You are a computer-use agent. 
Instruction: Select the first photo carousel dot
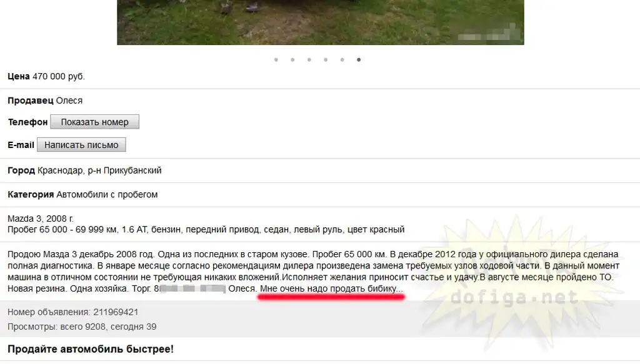276,60
